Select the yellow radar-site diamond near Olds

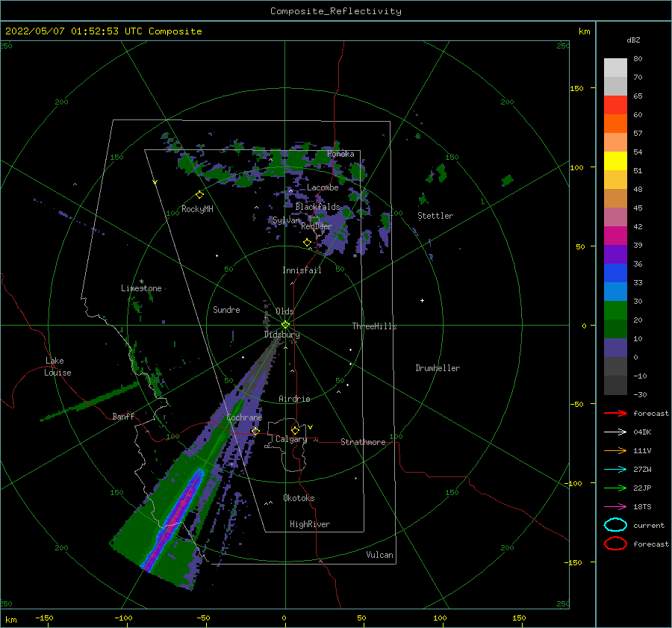click(285, 325)
